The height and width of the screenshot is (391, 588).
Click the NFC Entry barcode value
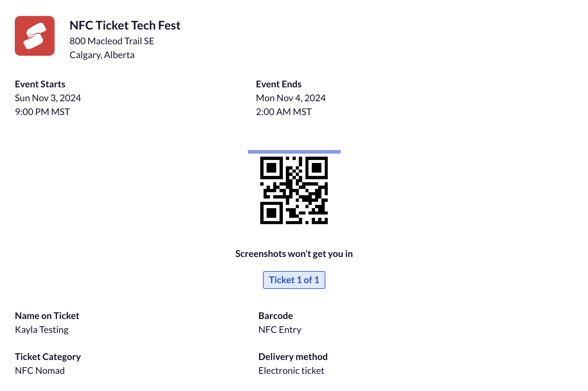tap(280, 330)
